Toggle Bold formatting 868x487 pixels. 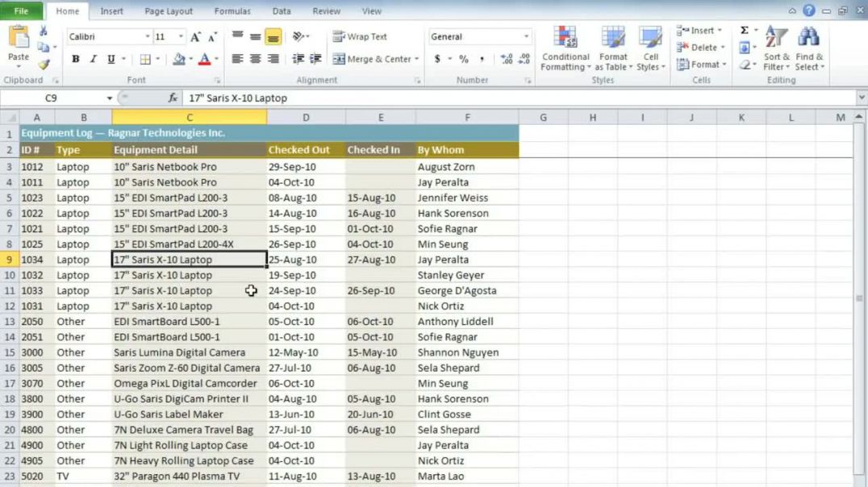[x=75, y=59]
